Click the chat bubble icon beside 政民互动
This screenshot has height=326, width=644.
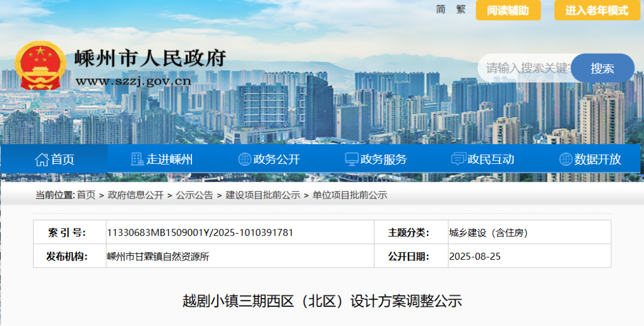(x=459, y=159)
